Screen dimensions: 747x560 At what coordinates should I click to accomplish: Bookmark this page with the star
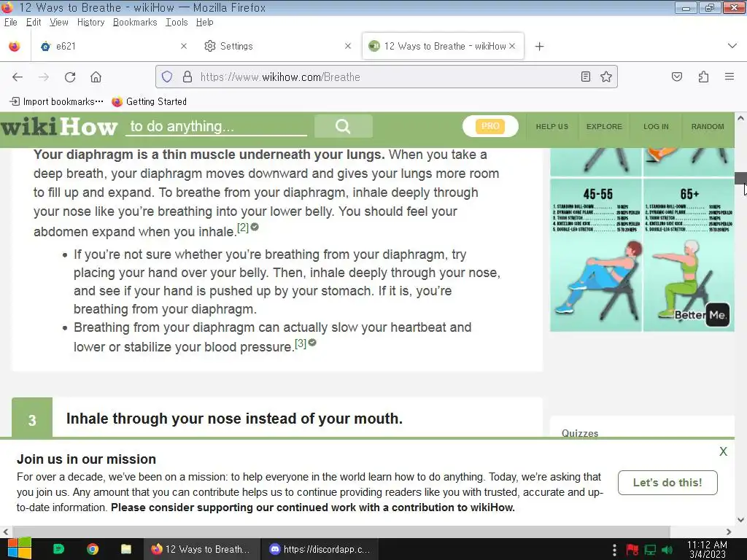tap(606, 77)
